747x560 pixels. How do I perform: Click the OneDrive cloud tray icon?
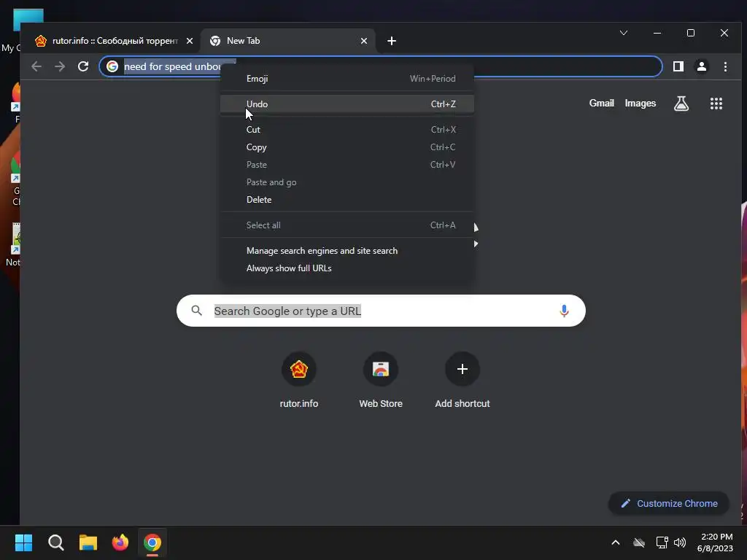tap(639, 542)
